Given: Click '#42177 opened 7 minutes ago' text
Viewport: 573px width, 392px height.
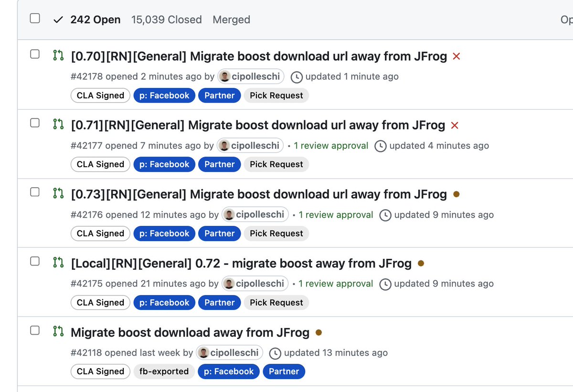Looking at the screenshot, I should (x=136, y=146).
